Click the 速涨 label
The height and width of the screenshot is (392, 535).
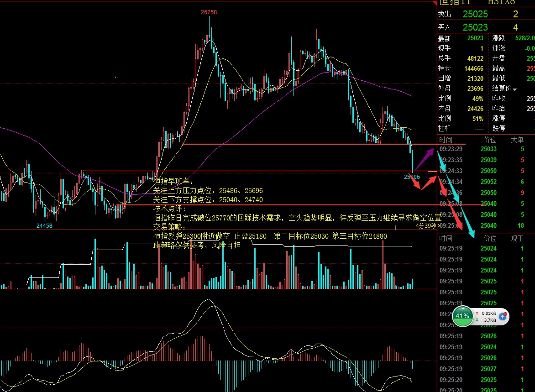coord(498,48)
